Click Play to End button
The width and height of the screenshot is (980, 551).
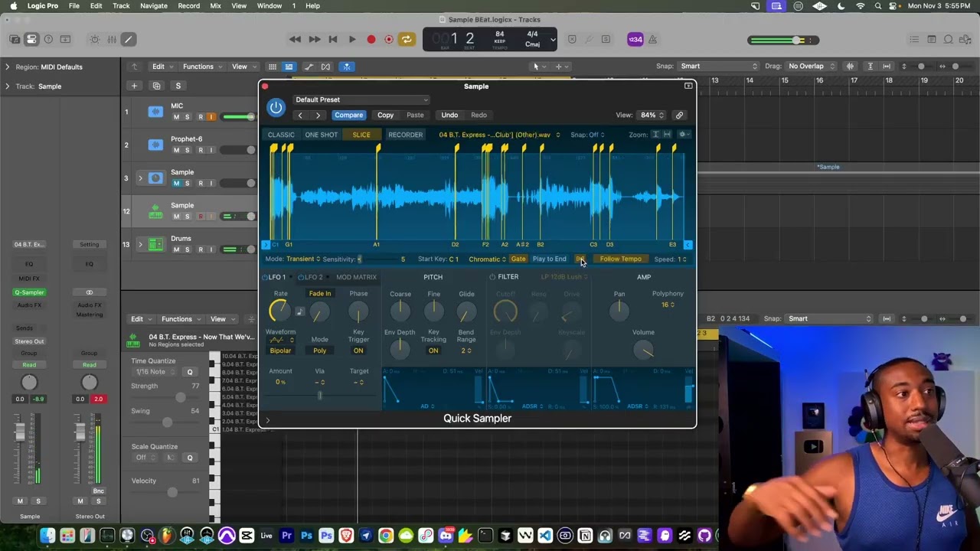[x=549, y=259]
